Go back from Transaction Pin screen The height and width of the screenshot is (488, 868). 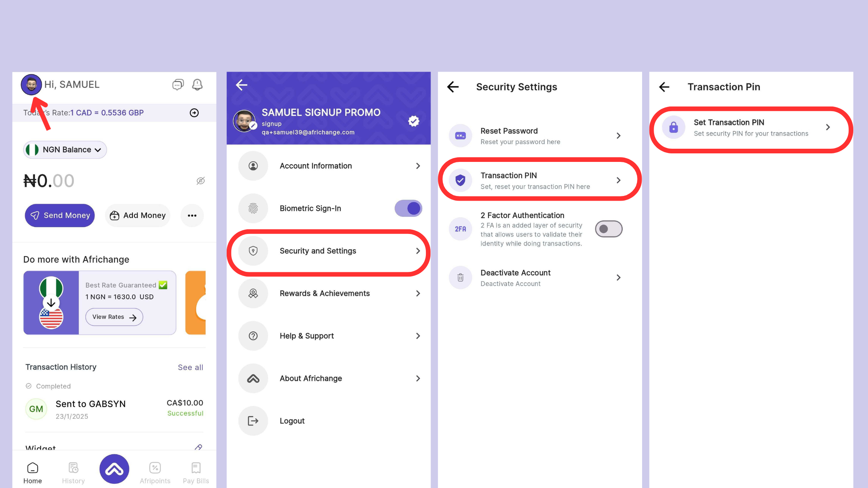tap(665, 87)
